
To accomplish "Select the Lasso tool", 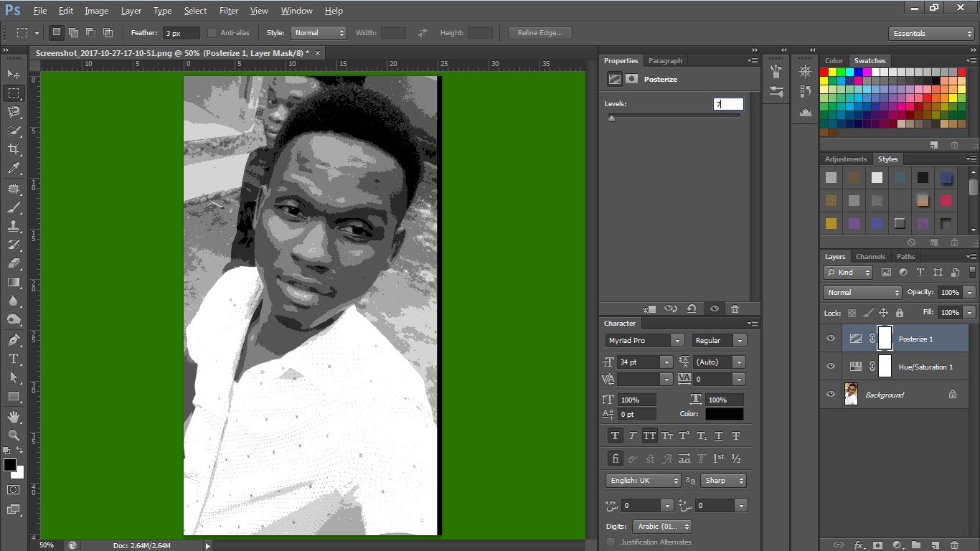I will pos(14,111).
